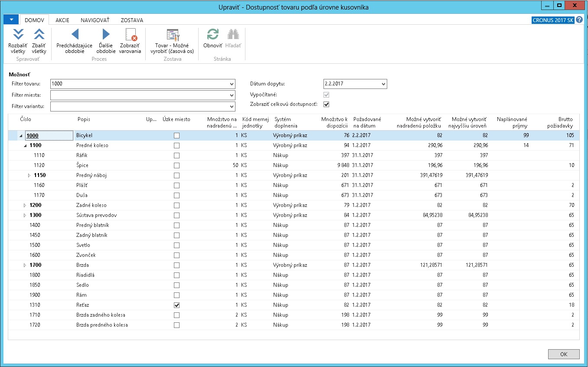Screen dimensions: 588x367
Task: Click the Brzda zadného kolesa cell
Action: pyautogui.click(x=101, y=315)
